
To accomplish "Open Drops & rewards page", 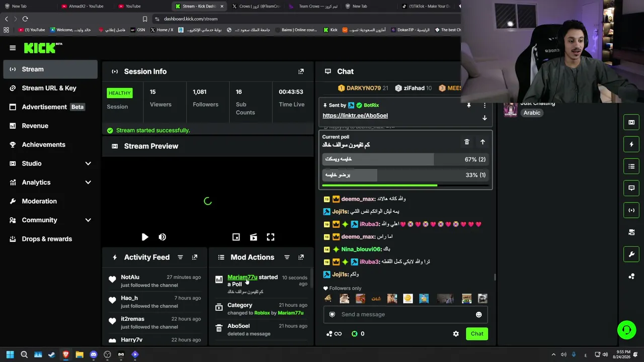I will click(x=50, y=239).
